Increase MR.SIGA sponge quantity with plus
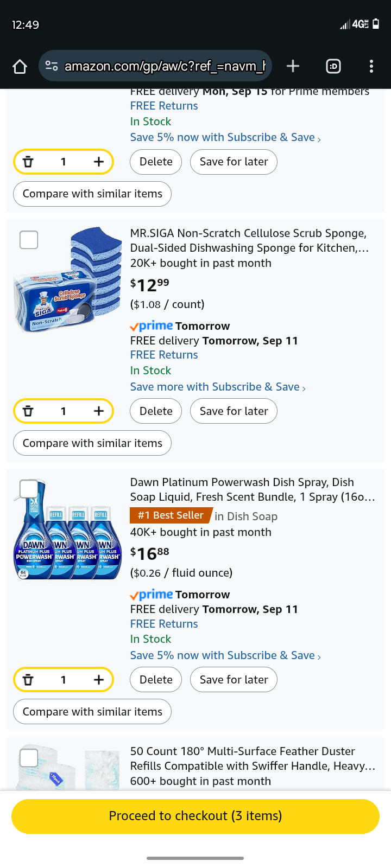The image size is (391, 868). click(98, 411)
